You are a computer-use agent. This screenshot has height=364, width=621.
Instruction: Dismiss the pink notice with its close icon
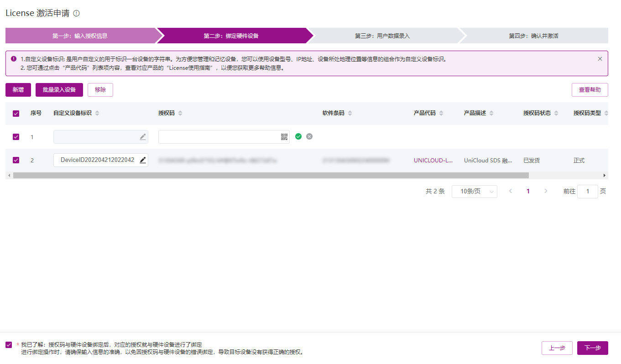pyautogui.click(x=600, y=59)
